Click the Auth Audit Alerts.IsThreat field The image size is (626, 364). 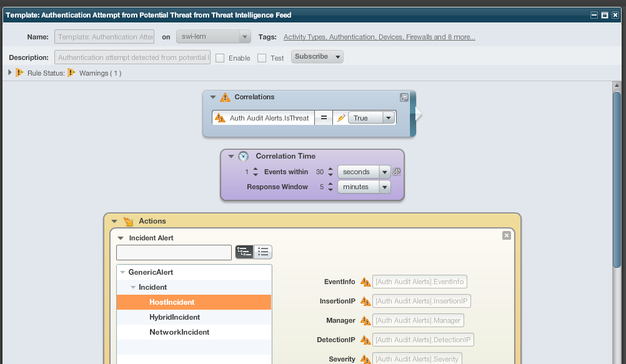263,118
